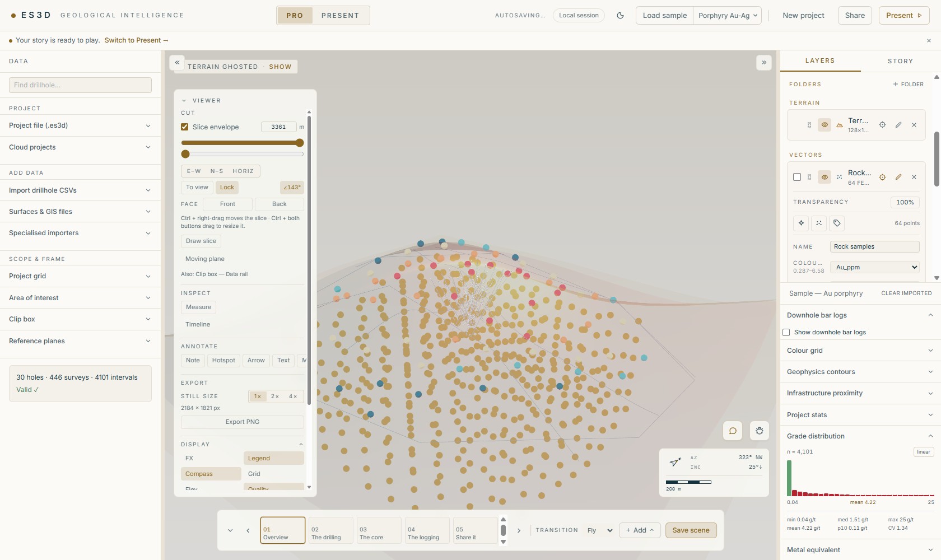Click the Export PNG button
The height and width of the screenshot is (560, 941).
[x=243, y=422]
